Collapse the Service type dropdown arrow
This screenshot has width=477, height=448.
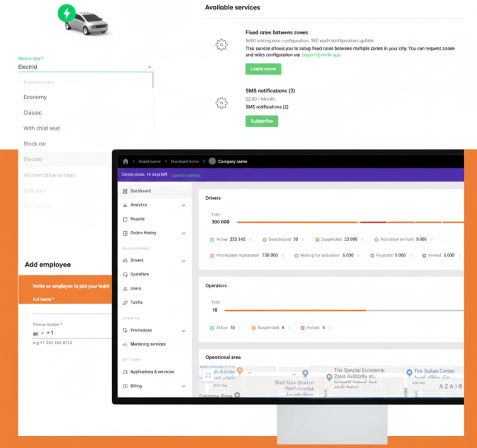point(150,67)
